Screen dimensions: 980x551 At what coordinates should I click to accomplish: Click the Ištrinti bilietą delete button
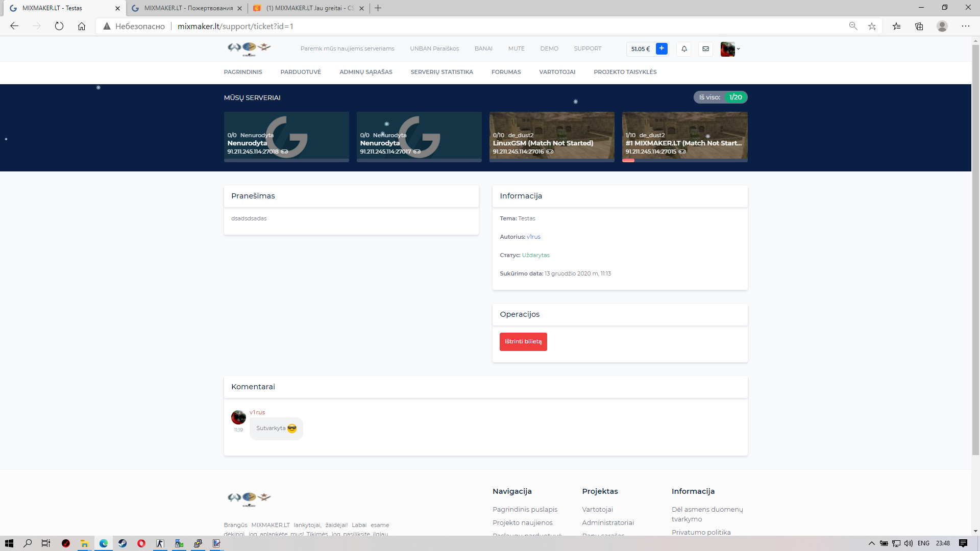(523, 342)
